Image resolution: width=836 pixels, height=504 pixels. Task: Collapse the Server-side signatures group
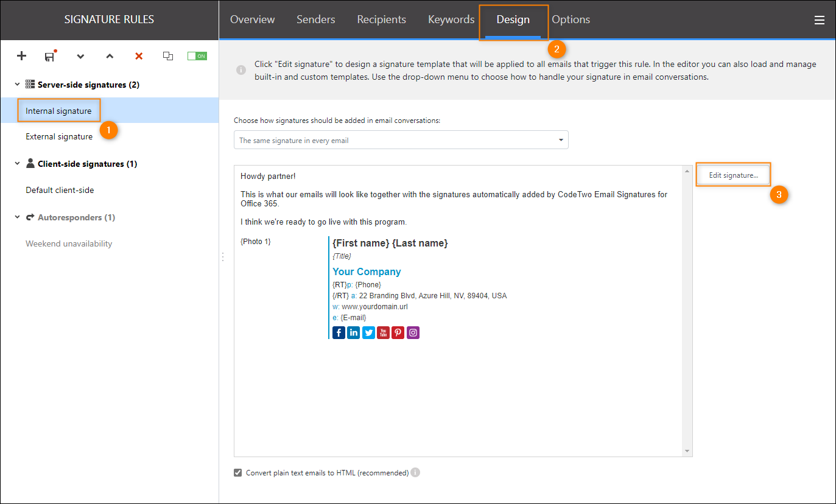click(x=17, y=85)
